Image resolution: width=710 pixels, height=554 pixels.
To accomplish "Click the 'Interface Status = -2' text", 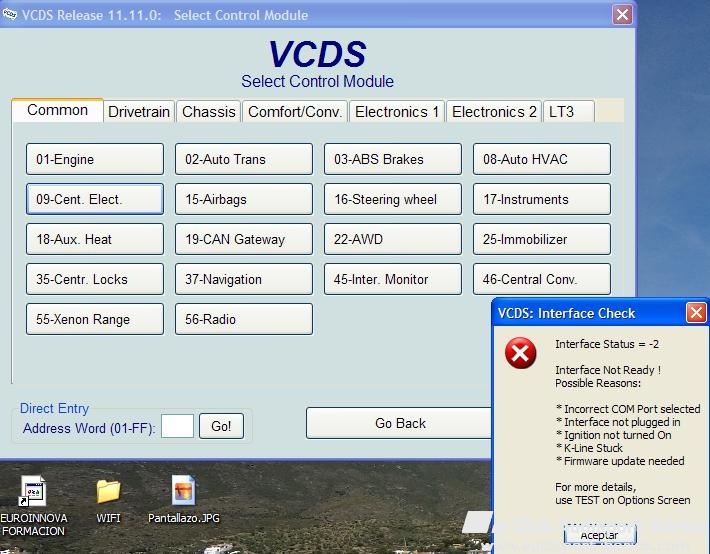I will pyautogui.click(x=607, y=344).
